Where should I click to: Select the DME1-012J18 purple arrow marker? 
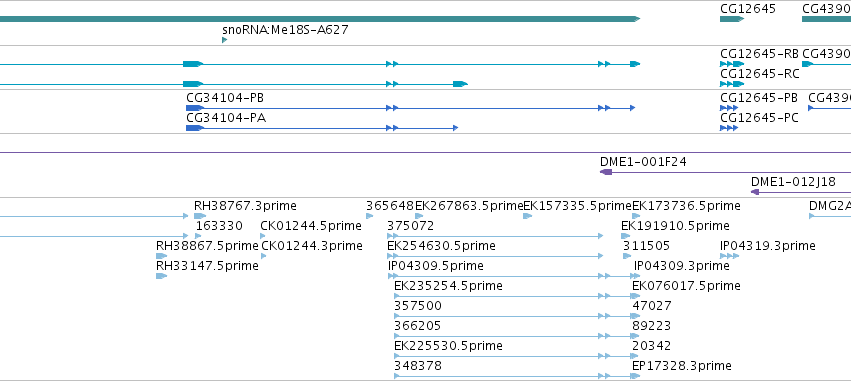click(754, 192)
